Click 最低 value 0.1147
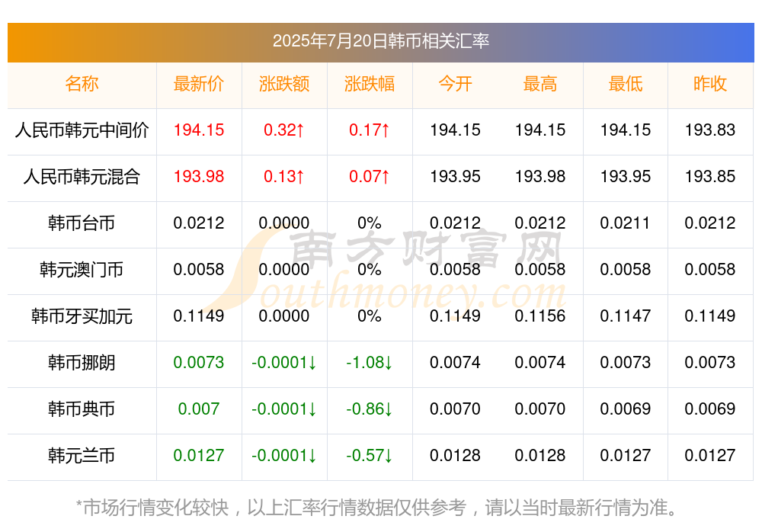The image size is (762, 532). click(x=626, y=316)
